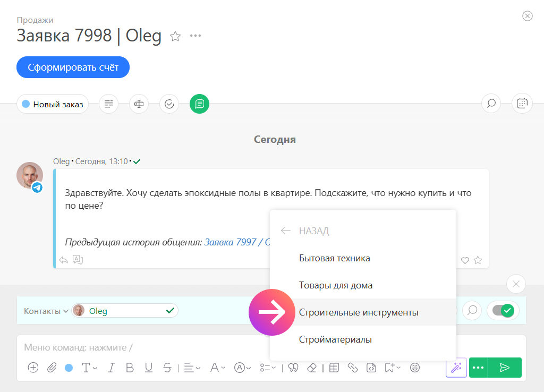Click the eraser clear formatting icon
Viewport: 544px width, 392px height.
coord(312,368)
